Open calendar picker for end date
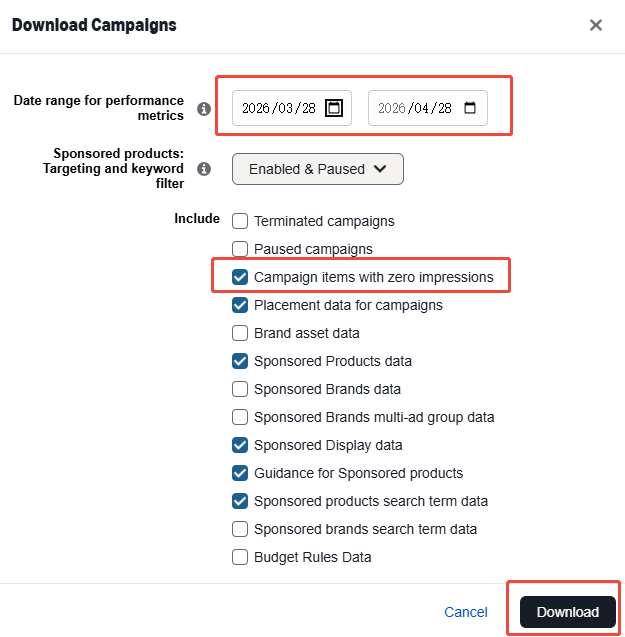The height and width of the screenshot is (637, 625). 470,108
